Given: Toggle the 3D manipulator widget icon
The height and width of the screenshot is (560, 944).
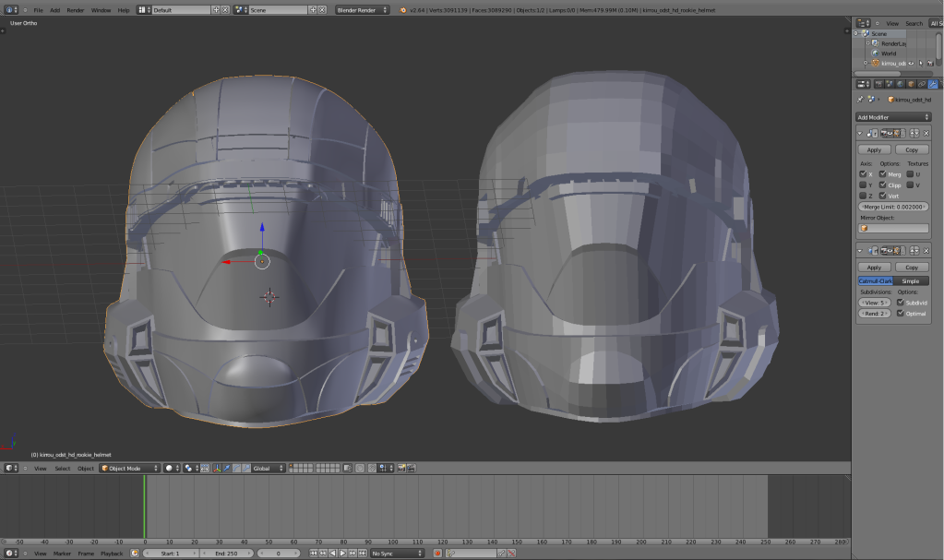Looking at the screenshot, I should click(x=216, y=468).
